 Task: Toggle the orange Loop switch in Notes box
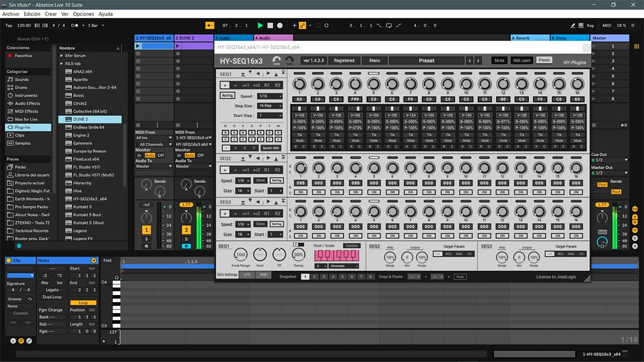coord(83,302)
